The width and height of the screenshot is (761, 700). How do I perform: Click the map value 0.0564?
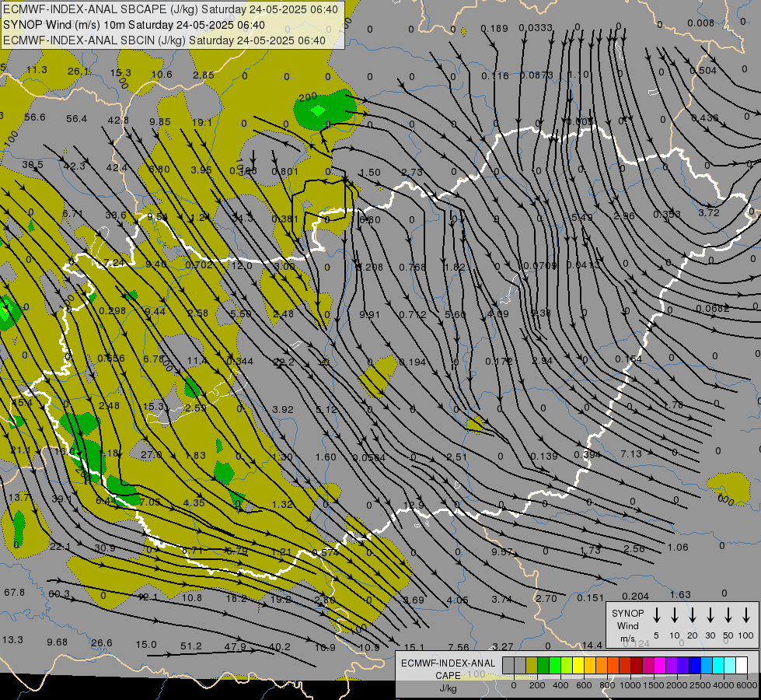click(x=369, y=457)
